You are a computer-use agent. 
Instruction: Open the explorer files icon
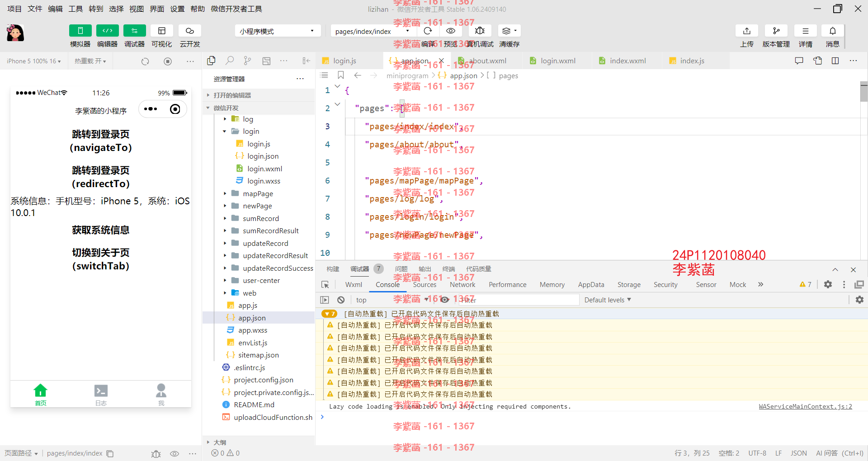(x=211, y=61)
